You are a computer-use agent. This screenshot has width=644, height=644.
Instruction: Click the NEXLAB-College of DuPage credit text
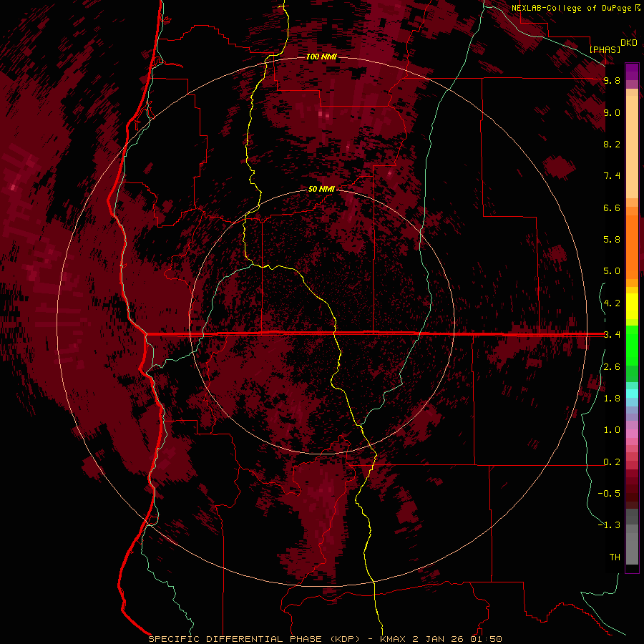(571, 8)
